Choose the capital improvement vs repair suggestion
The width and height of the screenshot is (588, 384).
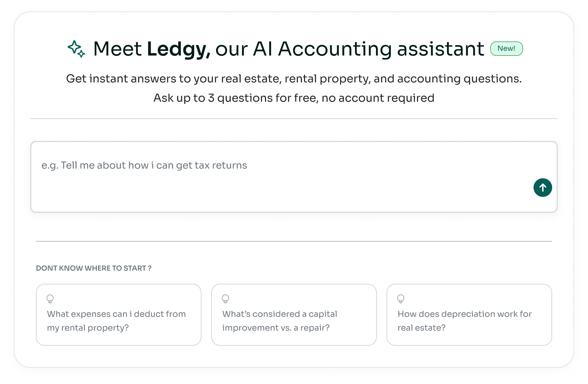[294, 314]
